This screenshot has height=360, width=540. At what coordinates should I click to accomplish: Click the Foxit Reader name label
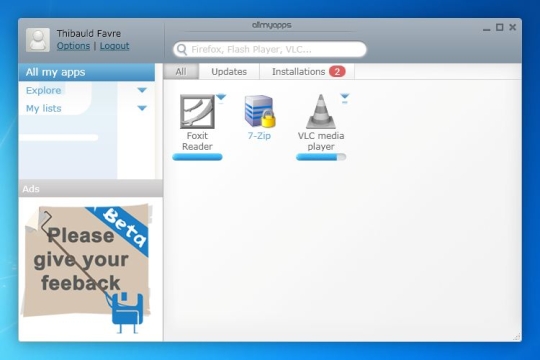[197, 141]
